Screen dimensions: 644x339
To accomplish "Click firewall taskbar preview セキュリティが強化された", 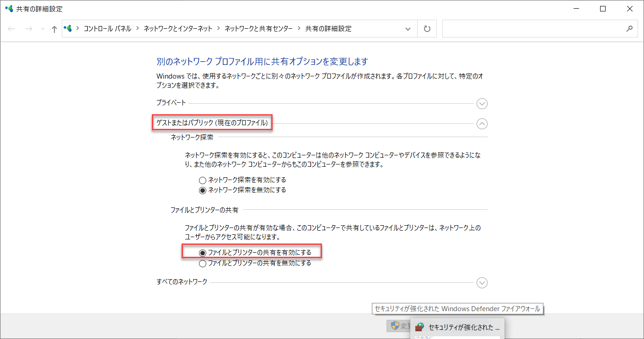I will click(457, 328).
